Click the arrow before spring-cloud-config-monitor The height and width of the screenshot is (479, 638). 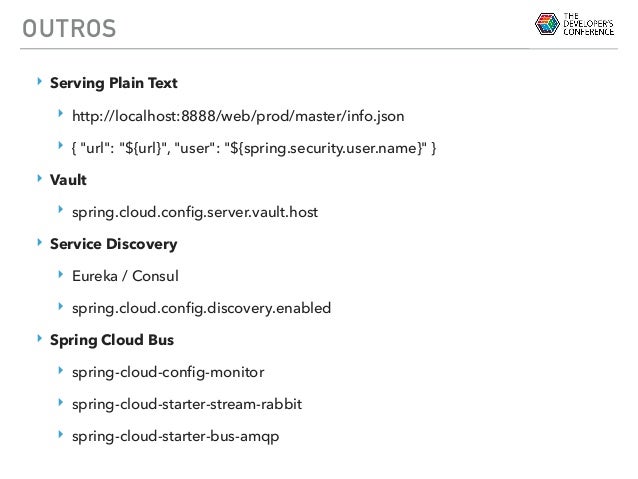point(61,370)
